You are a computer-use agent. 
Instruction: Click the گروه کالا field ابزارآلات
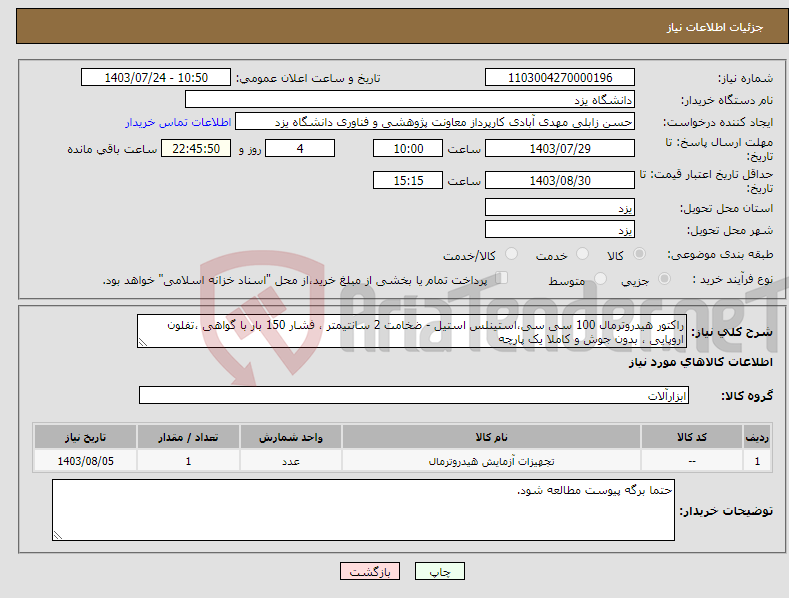[414, 395]
